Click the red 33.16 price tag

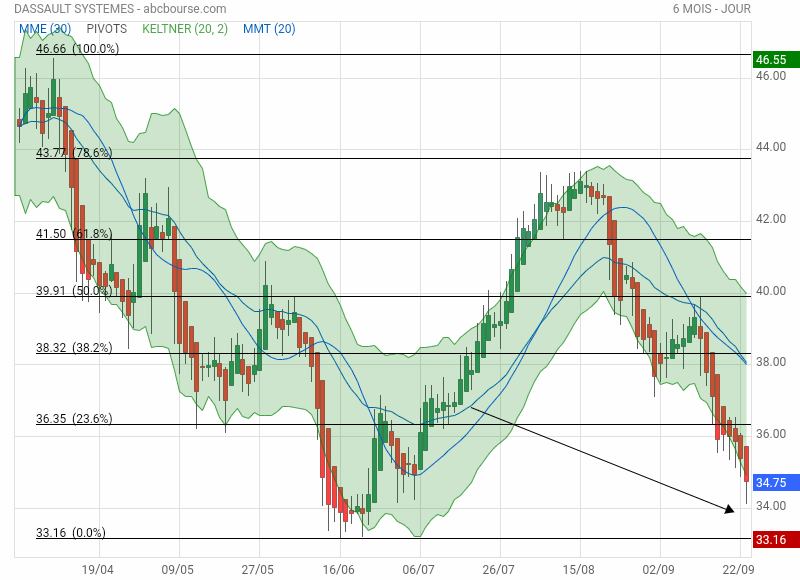pos(776,540)
